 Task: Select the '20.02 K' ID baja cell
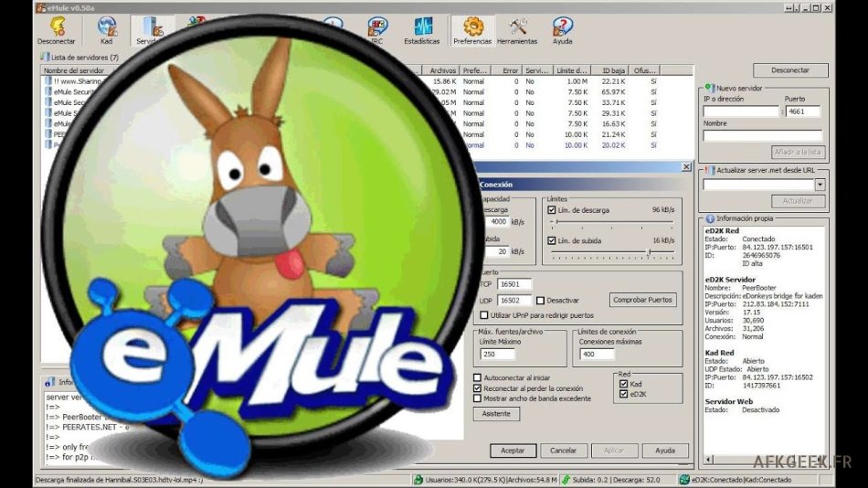[x=613, y=145]
